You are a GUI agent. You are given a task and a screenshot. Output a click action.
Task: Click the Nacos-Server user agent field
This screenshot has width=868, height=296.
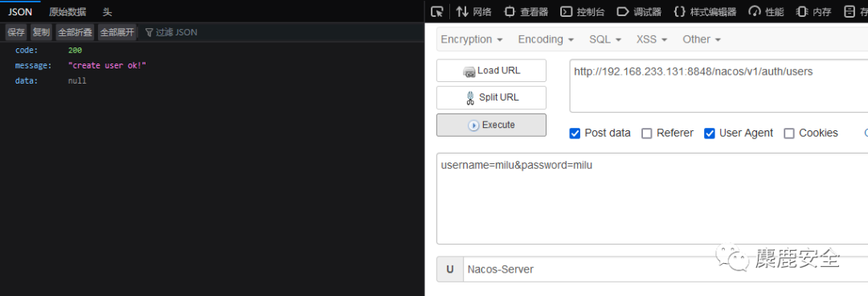point(665,269)
